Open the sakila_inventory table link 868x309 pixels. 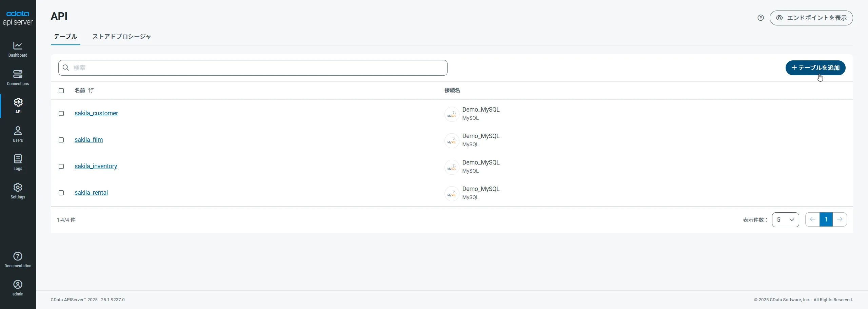pos(96,166)
